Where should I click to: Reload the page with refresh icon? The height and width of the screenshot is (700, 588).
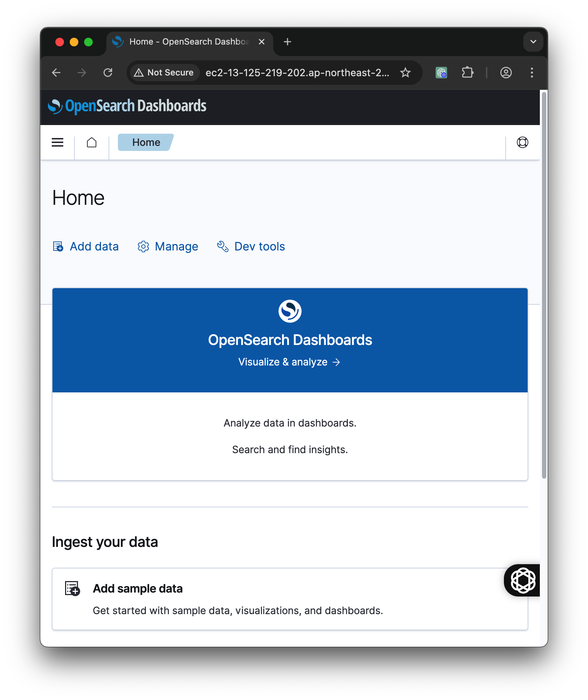click(x=108, y=73)
